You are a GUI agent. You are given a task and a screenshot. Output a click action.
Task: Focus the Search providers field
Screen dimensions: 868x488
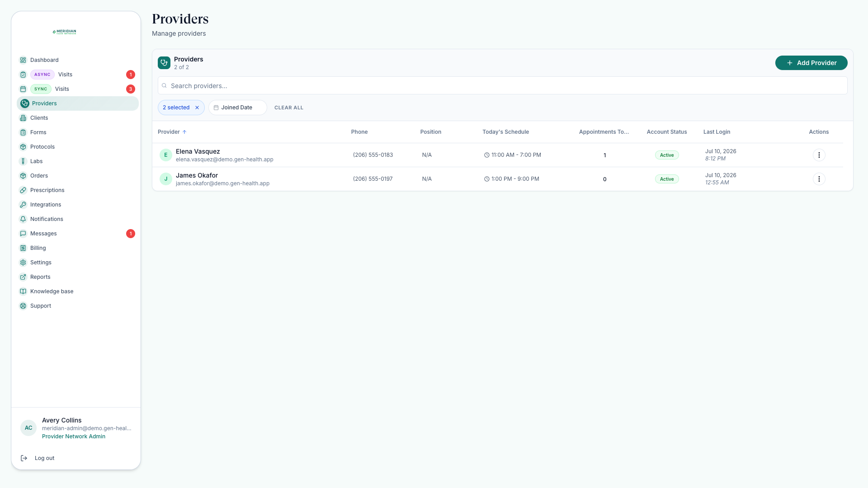(502, 85)
